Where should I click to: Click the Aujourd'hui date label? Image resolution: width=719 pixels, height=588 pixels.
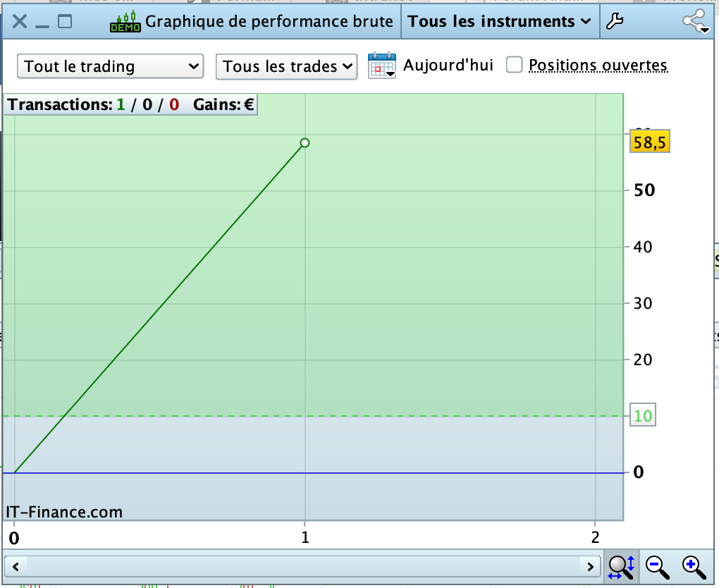coord(448,65)
